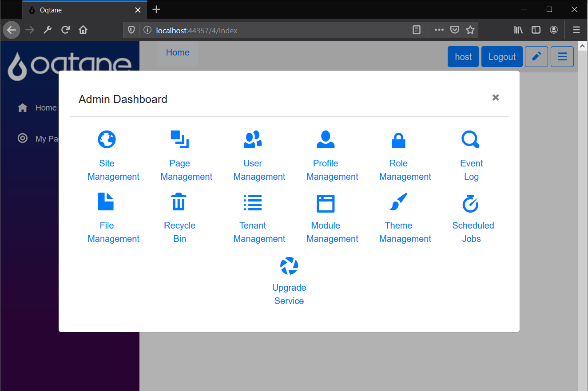
Task: Open the Profile Management link
Action: [x=332, y=170]
